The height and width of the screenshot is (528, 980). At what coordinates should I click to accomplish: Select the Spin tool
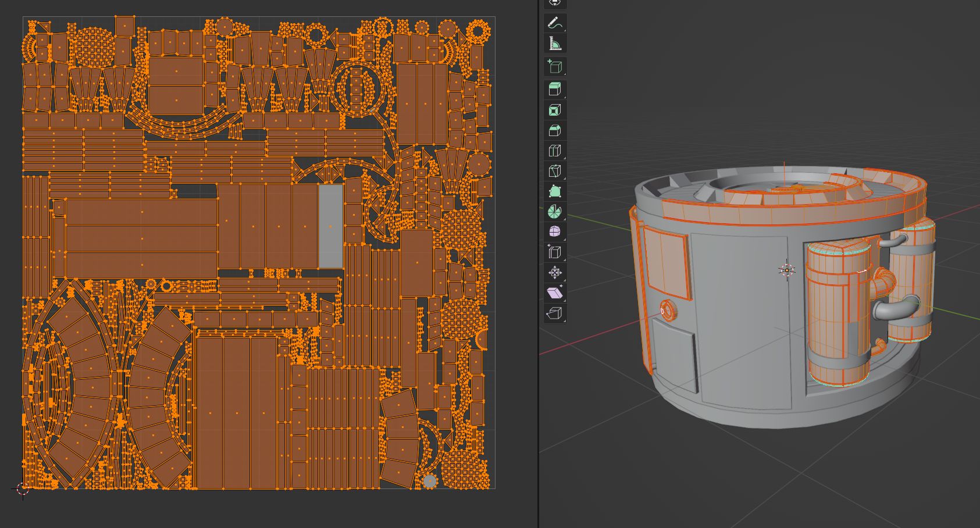(x=554, y=212)
